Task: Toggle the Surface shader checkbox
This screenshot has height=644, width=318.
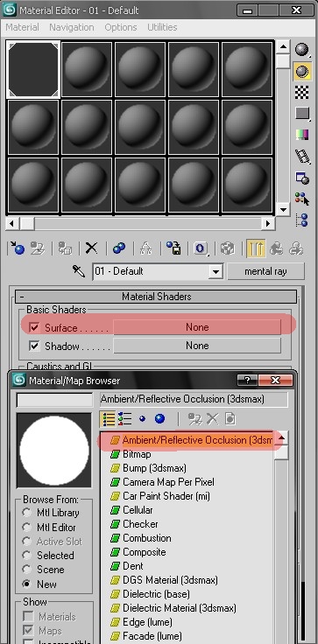Action: pos(34,327)
